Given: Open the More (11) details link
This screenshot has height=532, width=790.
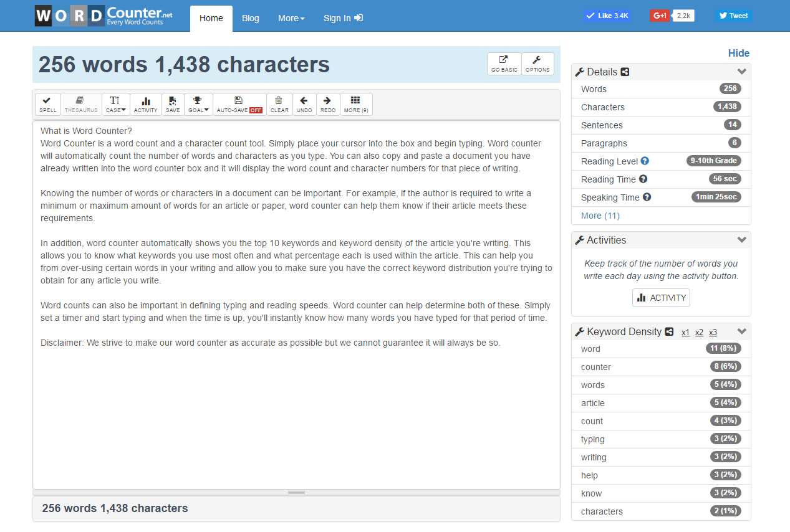Looking at the screenshot, I should pyautogui.click(x=600, y=216).
